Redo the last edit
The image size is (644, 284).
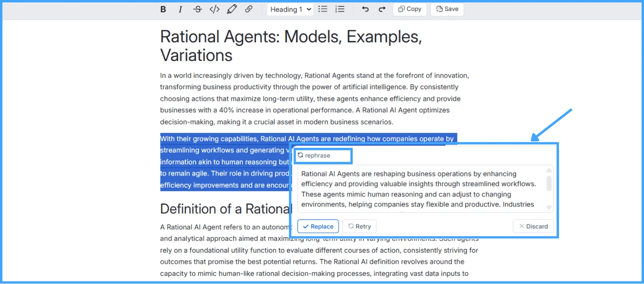[382, 9]
